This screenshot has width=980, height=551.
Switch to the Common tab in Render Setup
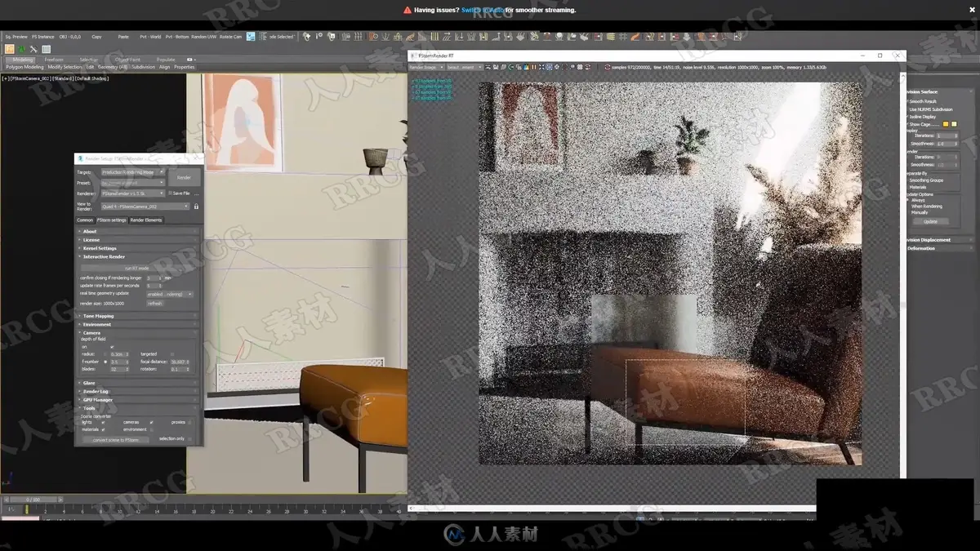[85, 220]
